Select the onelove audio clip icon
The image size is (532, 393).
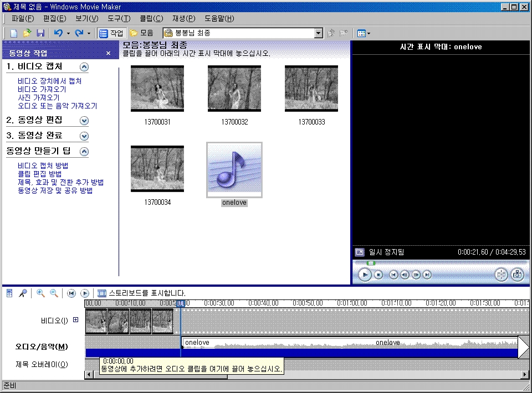point(234,170)
